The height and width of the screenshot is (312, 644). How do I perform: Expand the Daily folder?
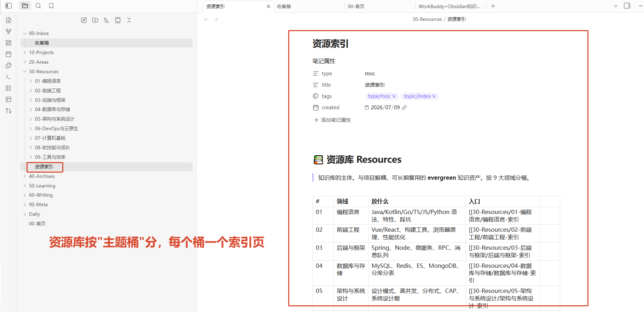click(x=25, y=214)
